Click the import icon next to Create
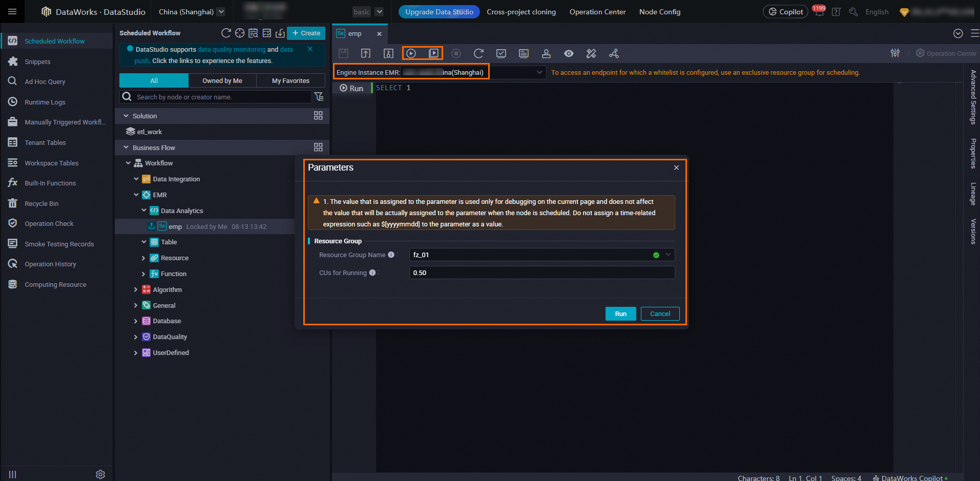The height and width of the screenshot is (481, 980). (280, 33)
